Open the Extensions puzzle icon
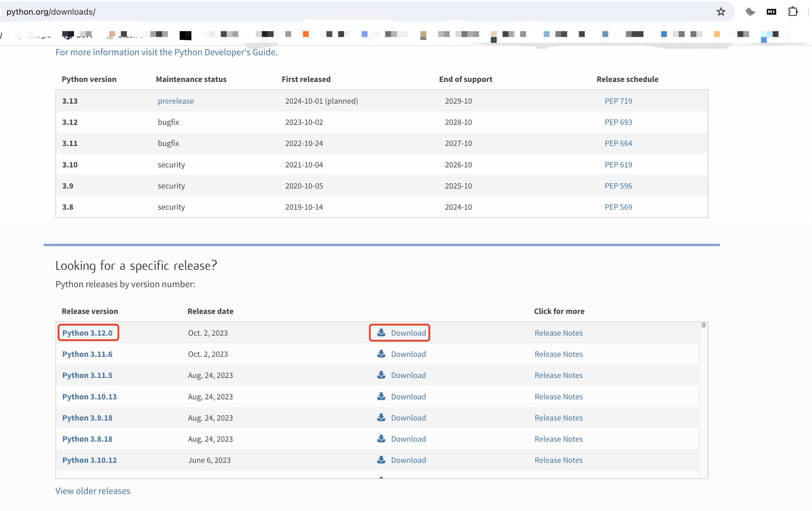 tap(793, 12)
